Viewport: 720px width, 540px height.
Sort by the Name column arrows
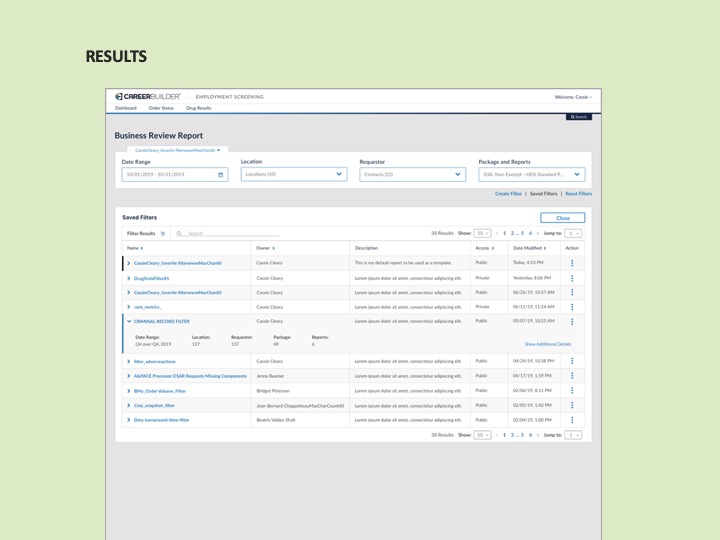click(142, 248)
